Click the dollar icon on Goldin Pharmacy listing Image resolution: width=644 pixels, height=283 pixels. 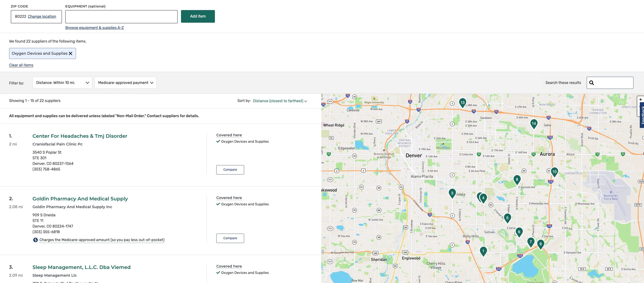[36, 240]
